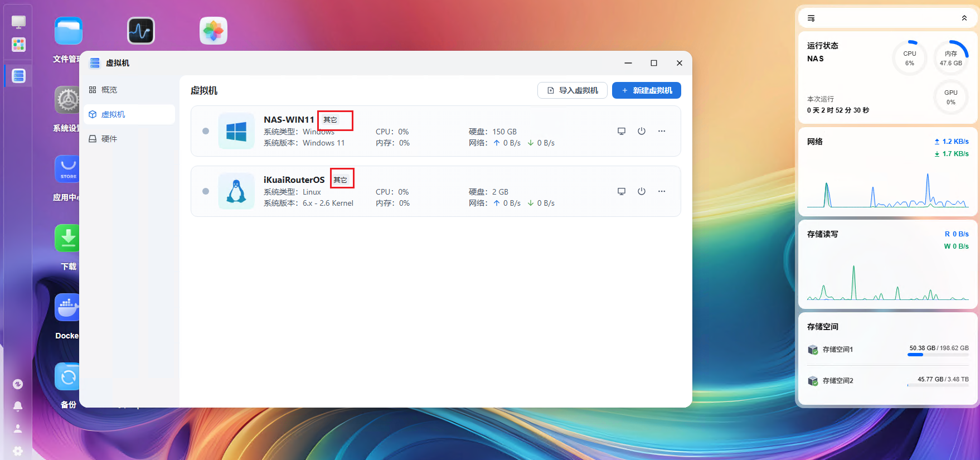This screenshot has height=460, width=980.
Task: Click the uptime "0 天 2 时 52 分 30 秒" text
Action: (x=838, y=110)
